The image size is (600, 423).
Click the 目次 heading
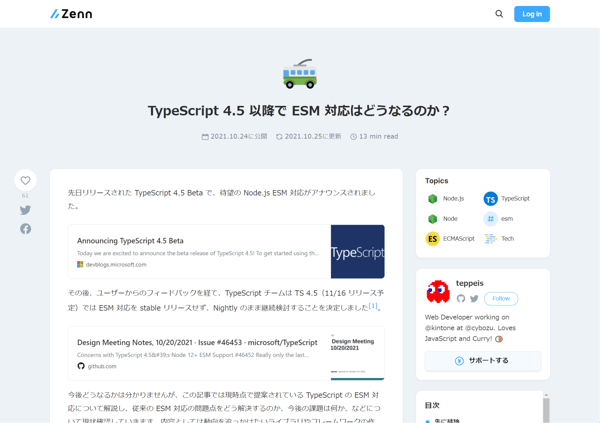[432, 405]
